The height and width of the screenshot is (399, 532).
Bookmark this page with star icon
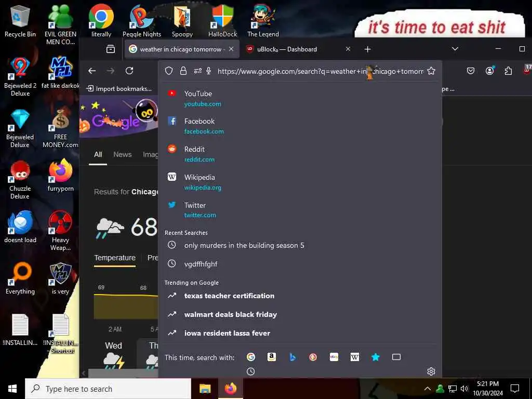point(431,71)
